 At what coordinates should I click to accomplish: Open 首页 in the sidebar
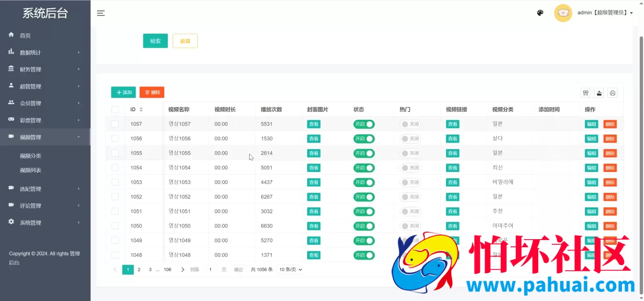(45, 35)
